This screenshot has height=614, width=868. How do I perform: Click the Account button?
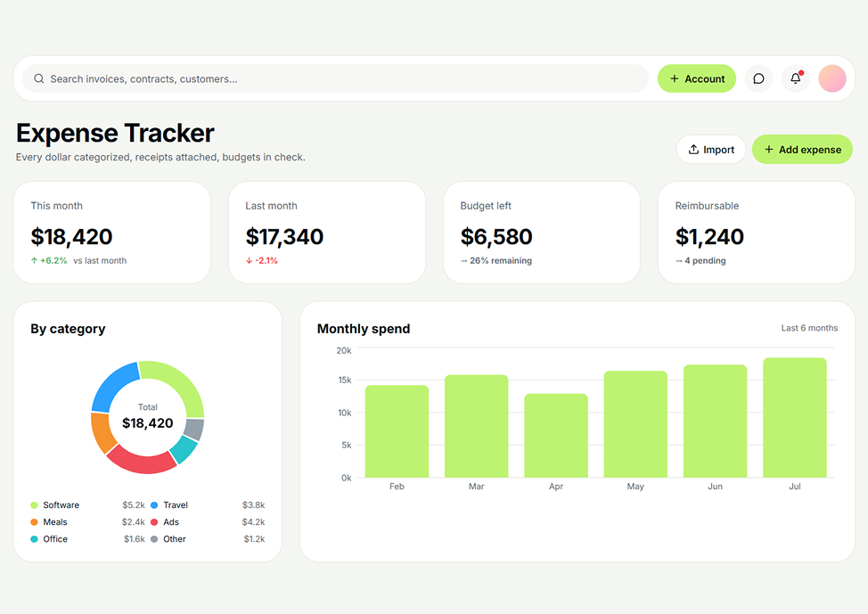tap(696, 78)
